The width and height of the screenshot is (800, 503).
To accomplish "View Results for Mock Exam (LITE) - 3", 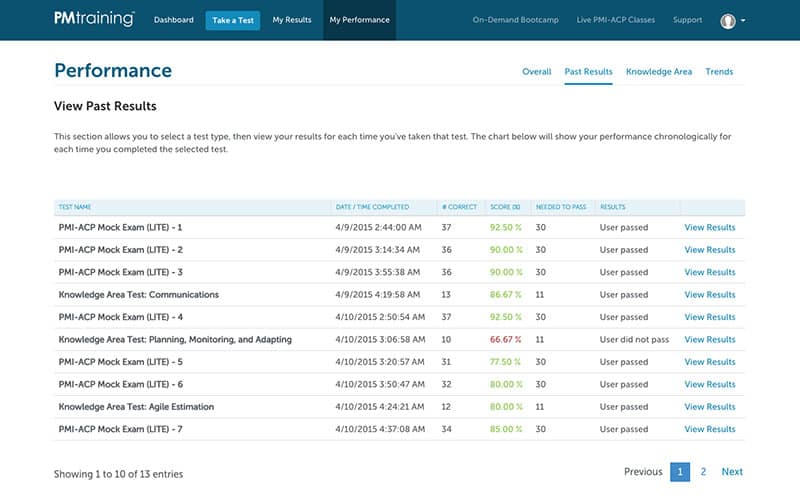I will click(710, 272).
